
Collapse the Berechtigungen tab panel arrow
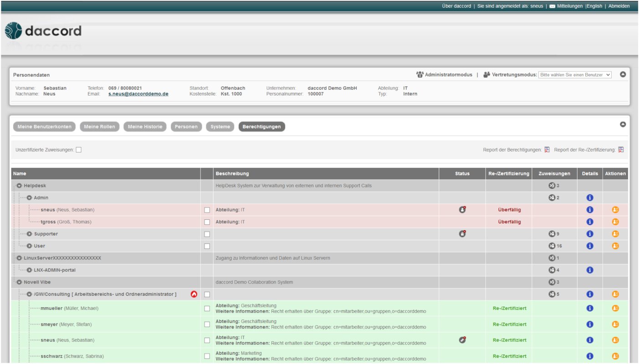pos(623,124)
